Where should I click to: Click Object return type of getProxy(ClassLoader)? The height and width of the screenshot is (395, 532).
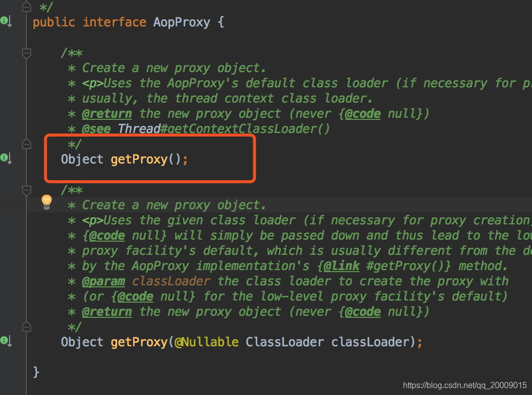coord(82,342)
